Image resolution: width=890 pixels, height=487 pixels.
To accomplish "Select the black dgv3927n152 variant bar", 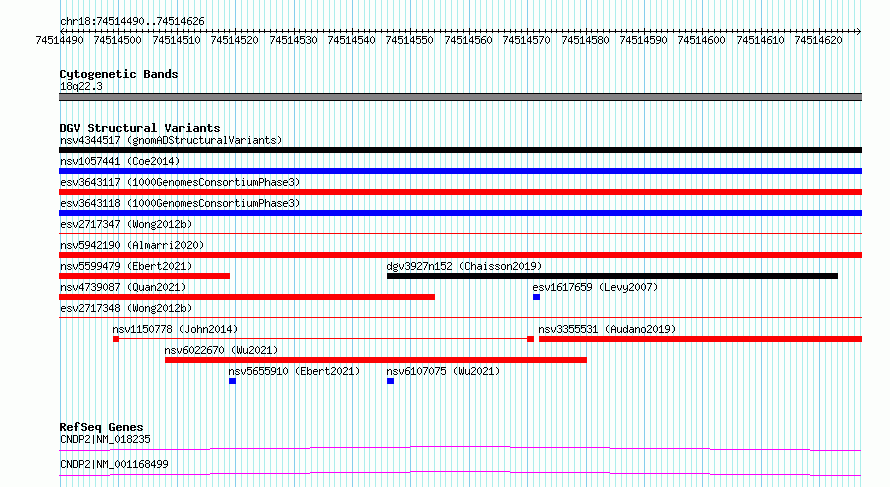I will pos(612,276).
